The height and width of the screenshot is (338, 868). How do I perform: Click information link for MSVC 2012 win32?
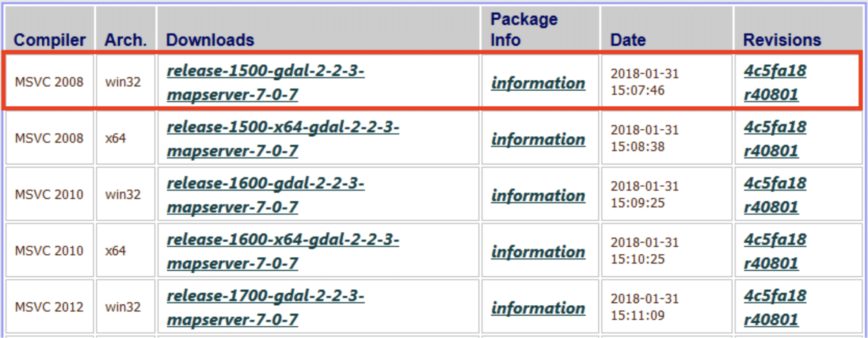pyautogui.click(x=538, y=308)
